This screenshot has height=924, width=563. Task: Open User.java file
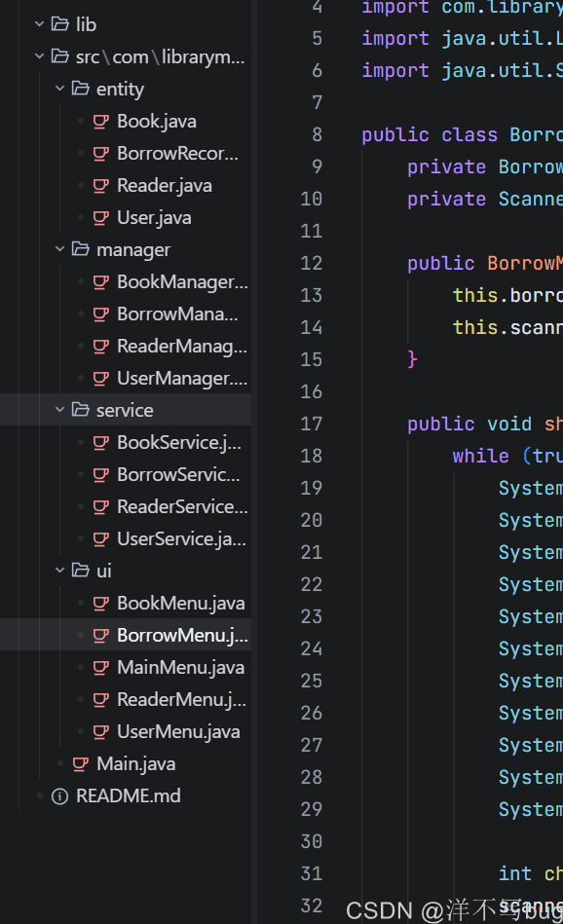coord(155,217)
